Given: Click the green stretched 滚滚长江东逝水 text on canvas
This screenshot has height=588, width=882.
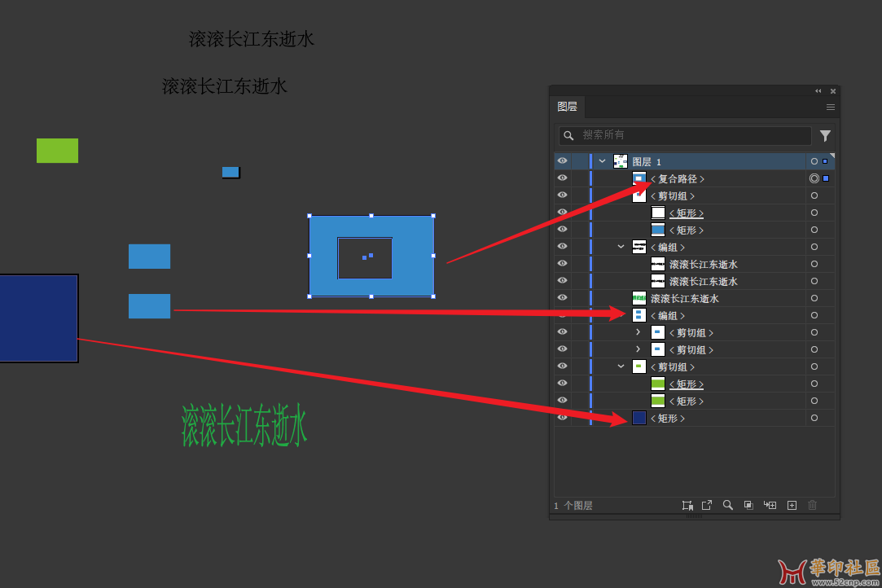Looking at the screenshot, I should click(x=244, y=425).
